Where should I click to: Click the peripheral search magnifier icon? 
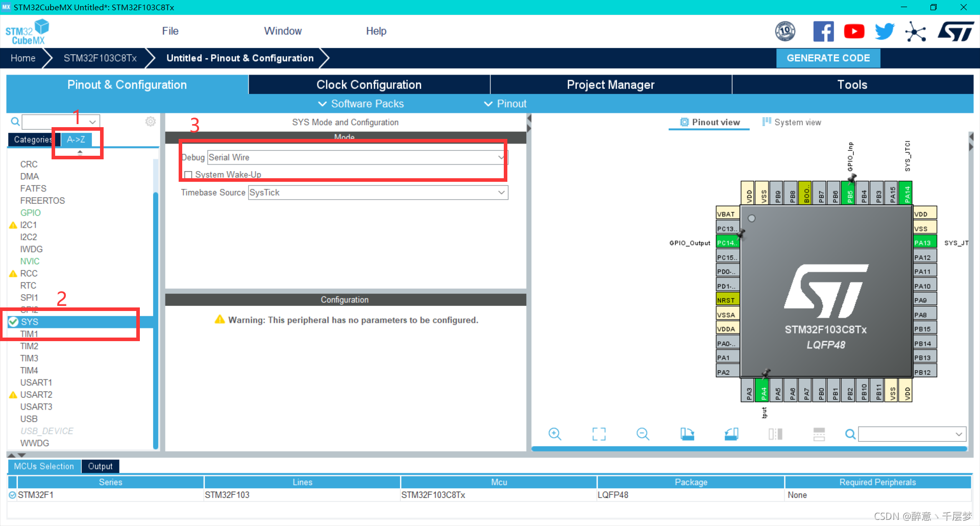point(15,122)
